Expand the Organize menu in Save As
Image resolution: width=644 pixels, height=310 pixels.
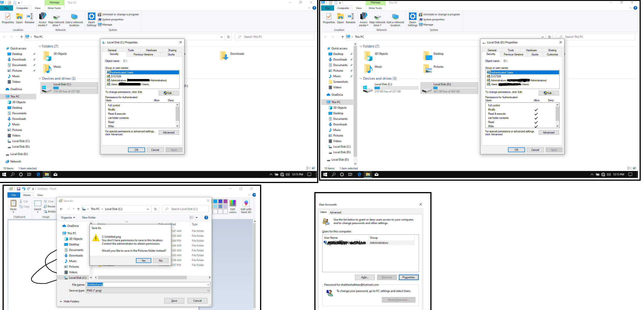coord(68,217)
